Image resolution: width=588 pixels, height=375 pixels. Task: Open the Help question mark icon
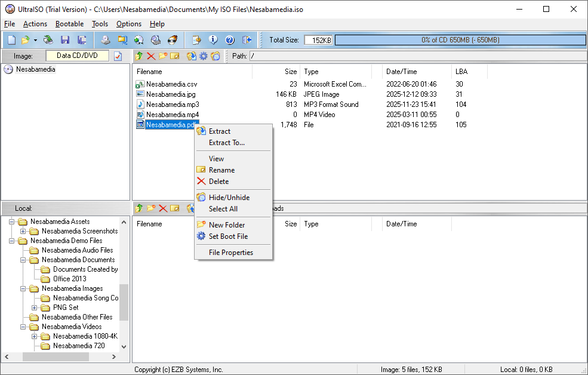tap(230, 40)
